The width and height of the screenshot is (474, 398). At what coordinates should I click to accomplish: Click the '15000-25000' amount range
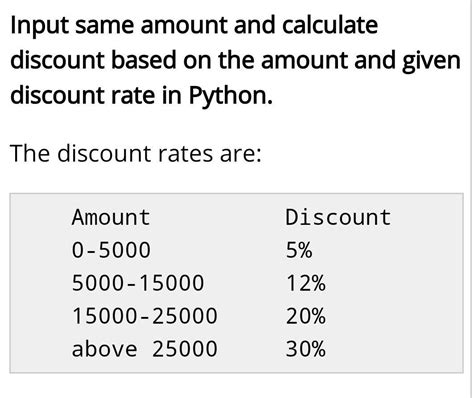(x=144, y=316)
